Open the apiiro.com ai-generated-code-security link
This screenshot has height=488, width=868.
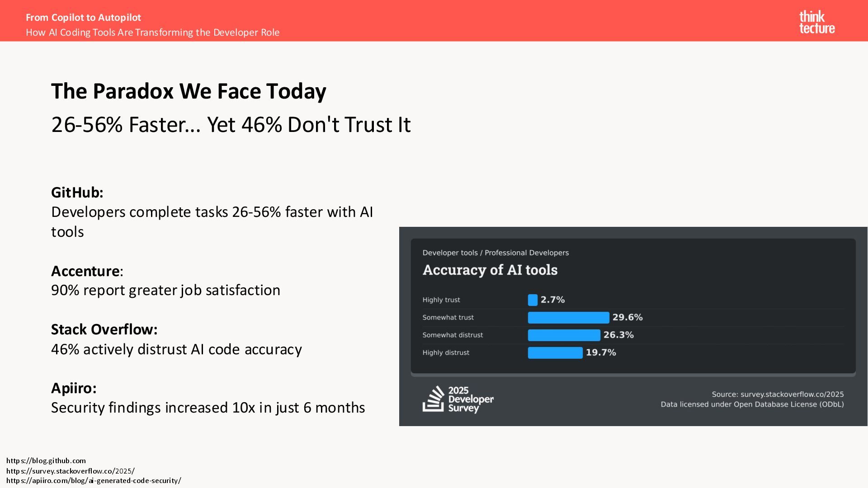coord(94,481)
